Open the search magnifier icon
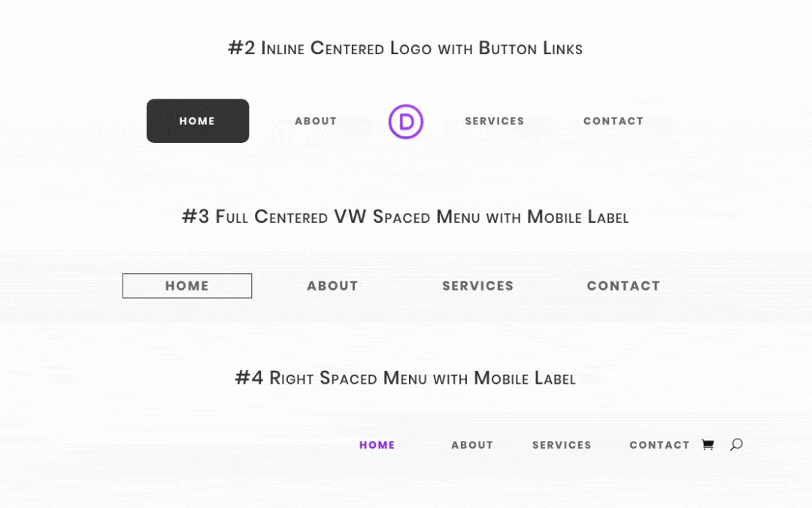Image resolution: width=812 pixels, height=508 pixels. (736, 444)
